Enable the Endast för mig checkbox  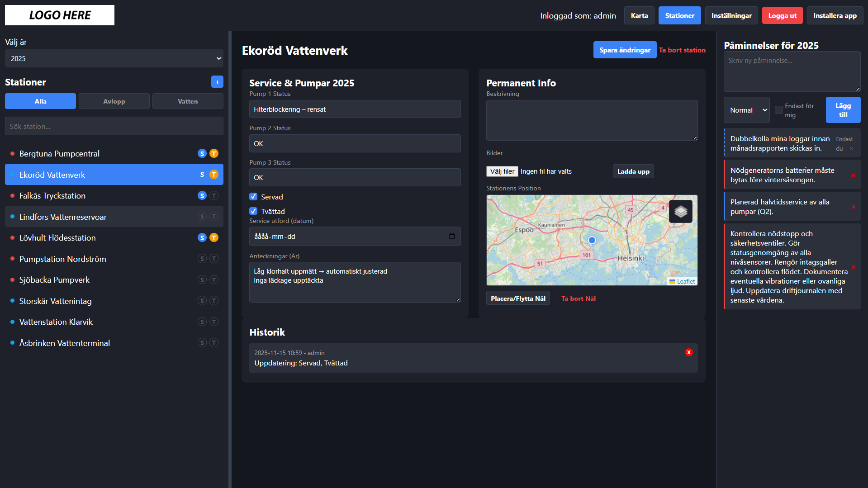(x=778, y=110)
